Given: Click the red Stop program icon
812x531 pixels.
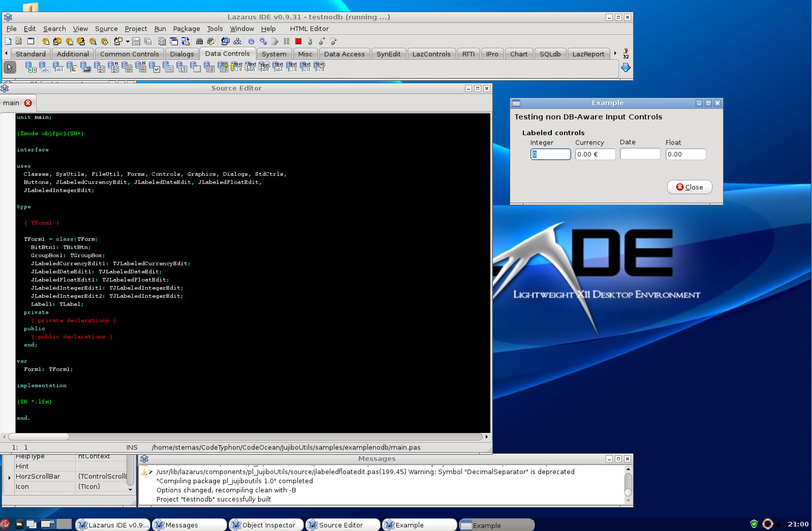Looking at the screenshot, I should pyautogui.click(x=298, y=41).
